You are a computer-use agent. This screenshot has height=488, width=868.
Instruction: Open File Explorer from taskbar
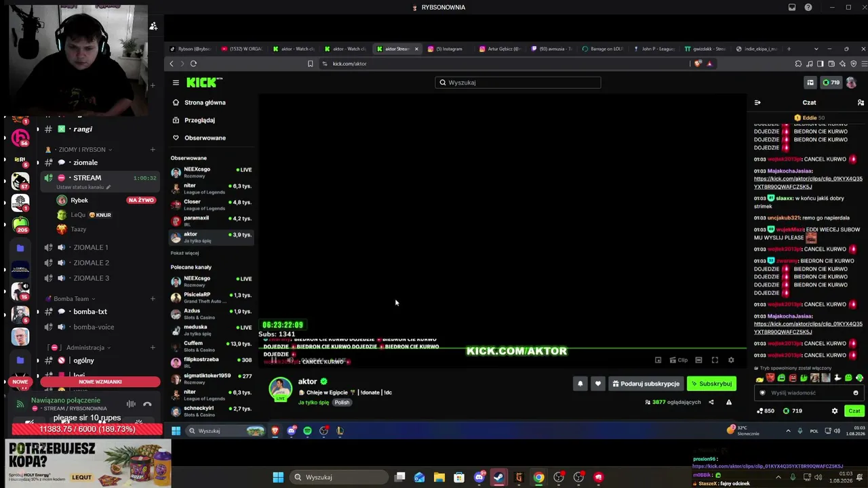point(439,477)
